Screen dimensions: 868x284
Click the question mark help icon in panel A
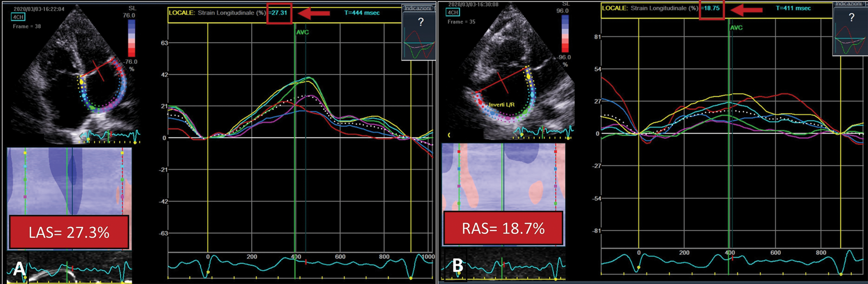[x=420, y=22]
